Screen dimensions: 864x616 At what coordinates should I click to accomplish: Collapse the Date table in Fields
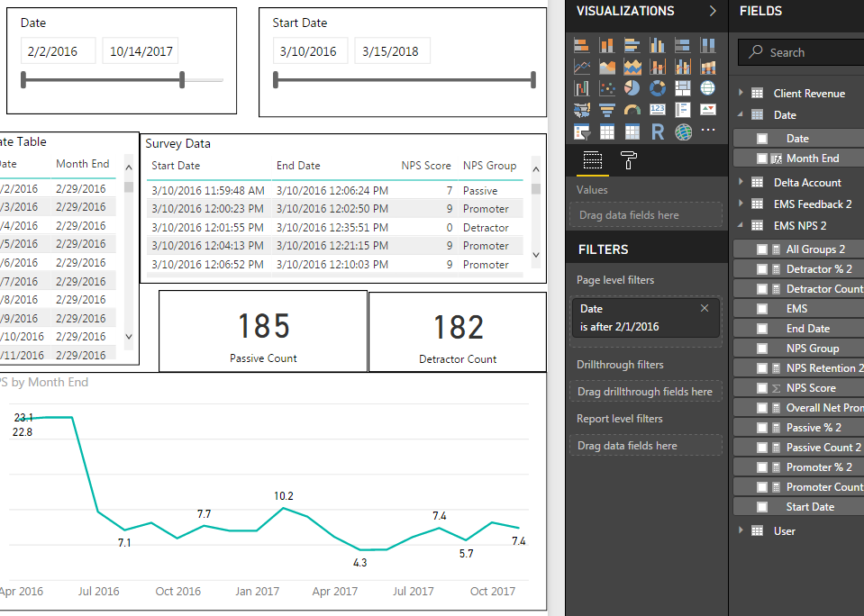pyautogui.click(x=741, y=114)
